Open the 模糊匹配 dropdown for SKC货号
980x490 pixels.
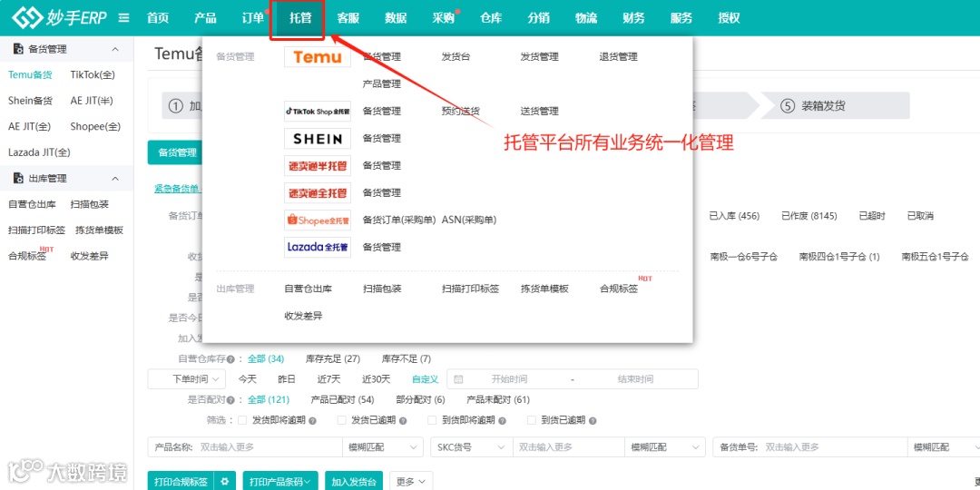click(x=665, y=447)
